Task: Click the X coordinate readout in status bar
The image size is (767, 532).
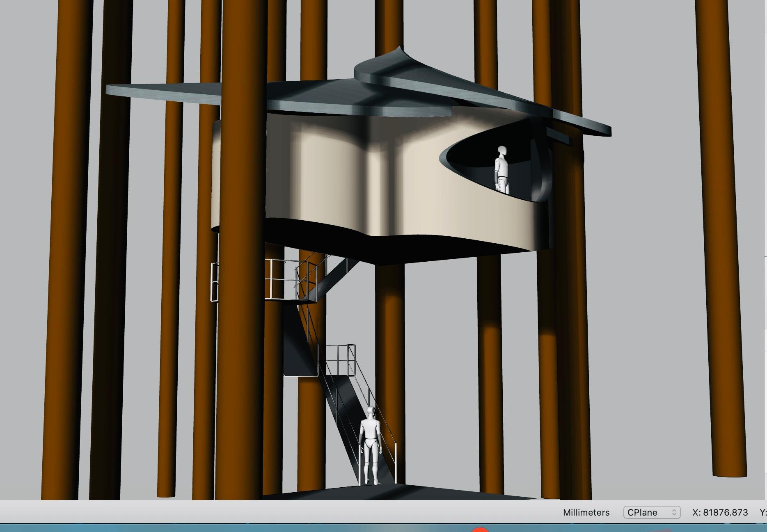Action: tap(720, 512)
